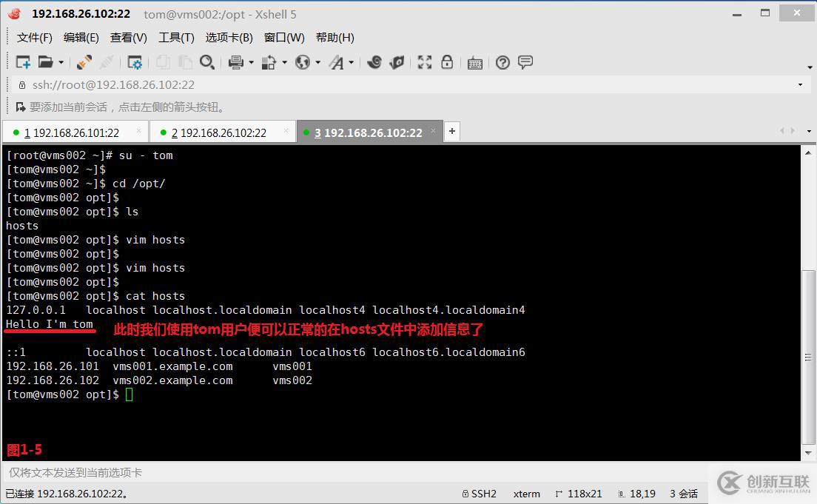Open Help question mark icon

[502, 63]
